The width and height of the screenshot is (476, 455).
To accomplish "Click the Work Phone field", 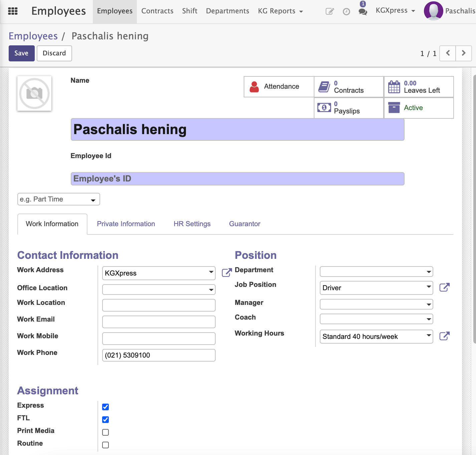I will tap(159, 355).
